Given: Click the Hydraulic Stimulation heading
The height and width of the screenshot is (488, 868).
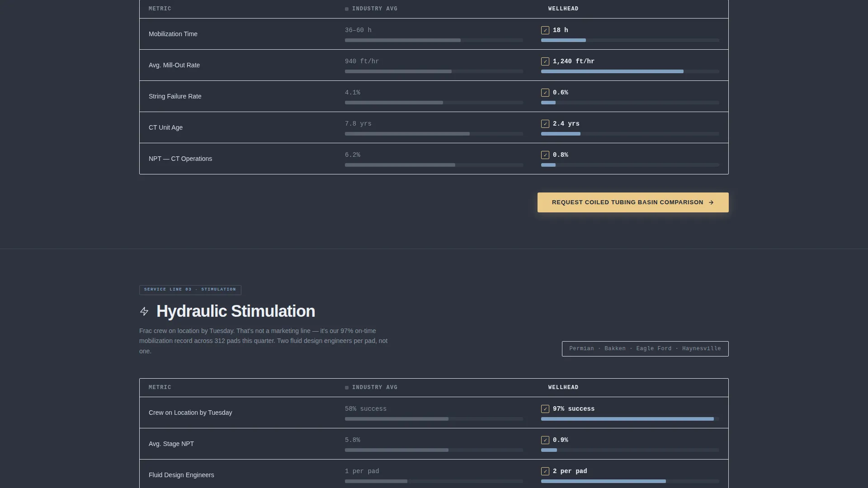Looking at the screenshot, I should click(x=236, y=311).
